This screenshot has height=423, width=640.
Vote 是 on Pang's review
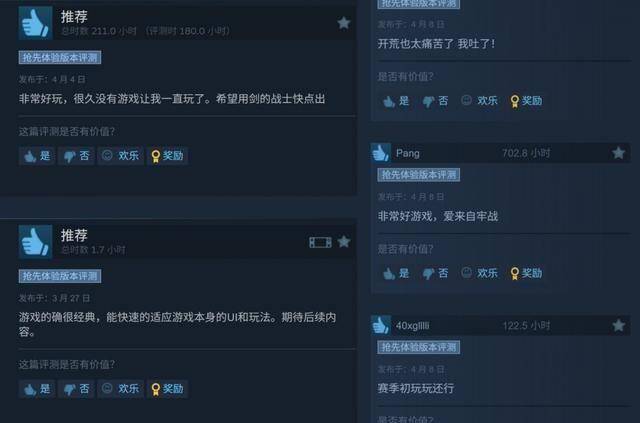[396, 273]
